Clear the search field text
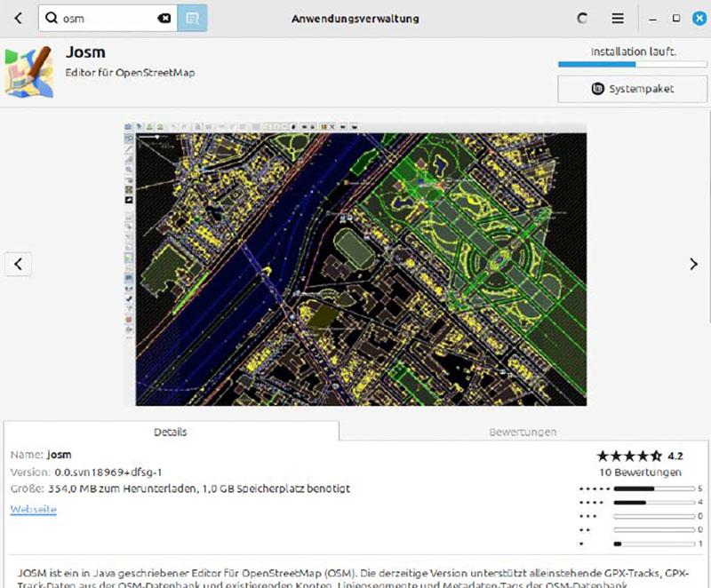The height and width of the screenshot is (588, 711). coord(164,18)
